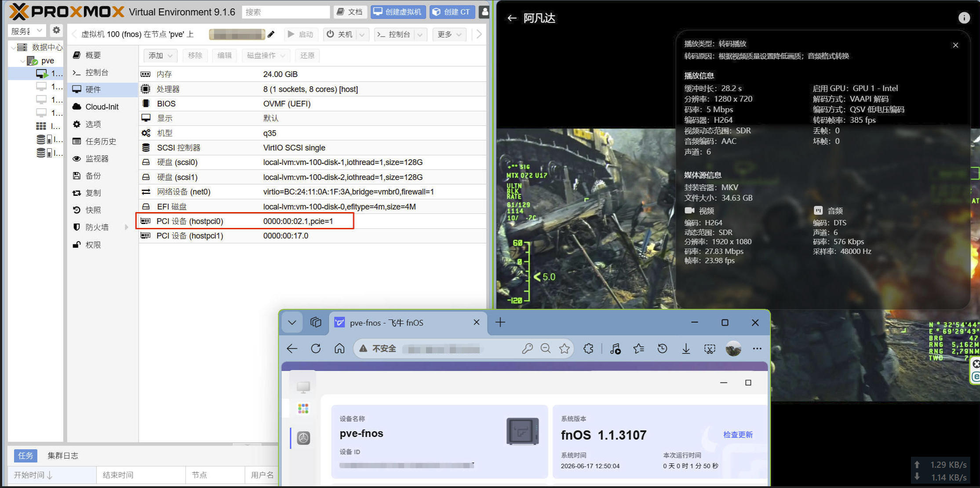
Task: Click the browser screenshot icon
Action: (x=710, y=349)
